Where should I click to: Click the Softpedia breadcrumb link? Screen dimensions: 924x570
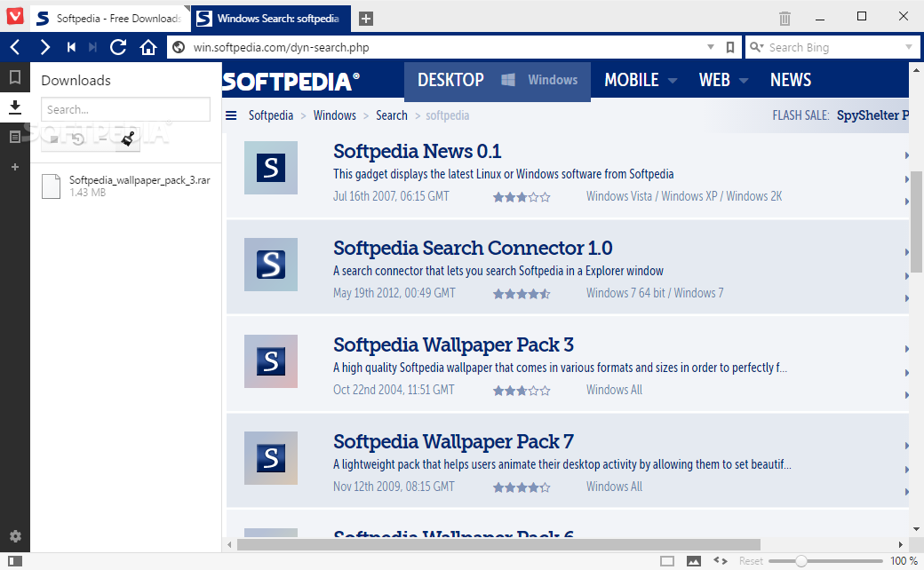click(x=270, y=115)
